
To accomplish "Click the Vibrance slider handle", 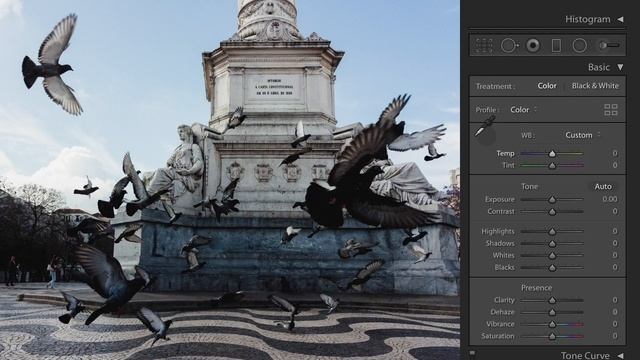I will (x=552, y=324).
